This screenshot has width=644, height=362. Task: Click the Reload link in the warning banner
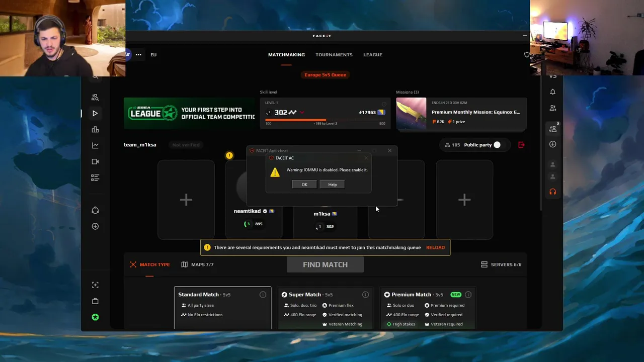(435, 247)
